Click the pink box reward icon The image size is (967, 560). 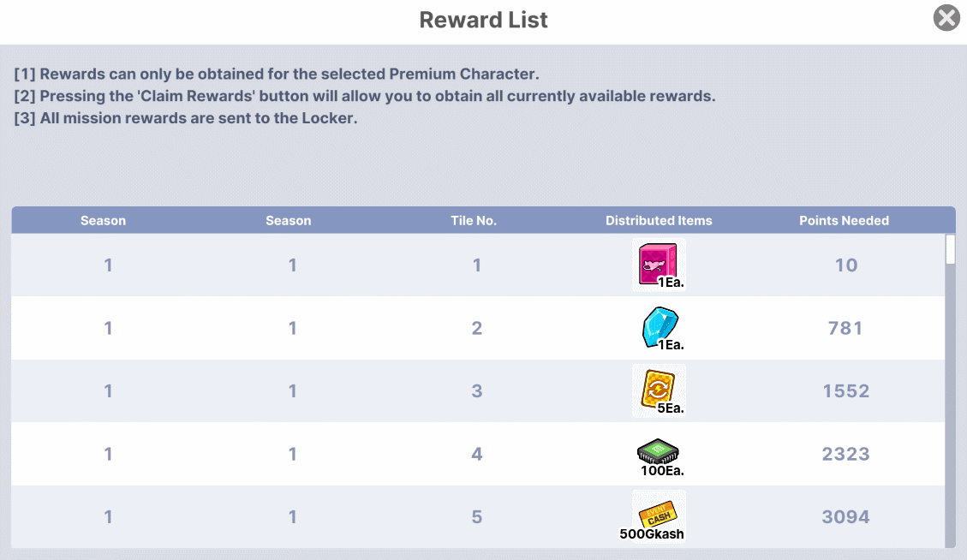click(x=658, y=263)
